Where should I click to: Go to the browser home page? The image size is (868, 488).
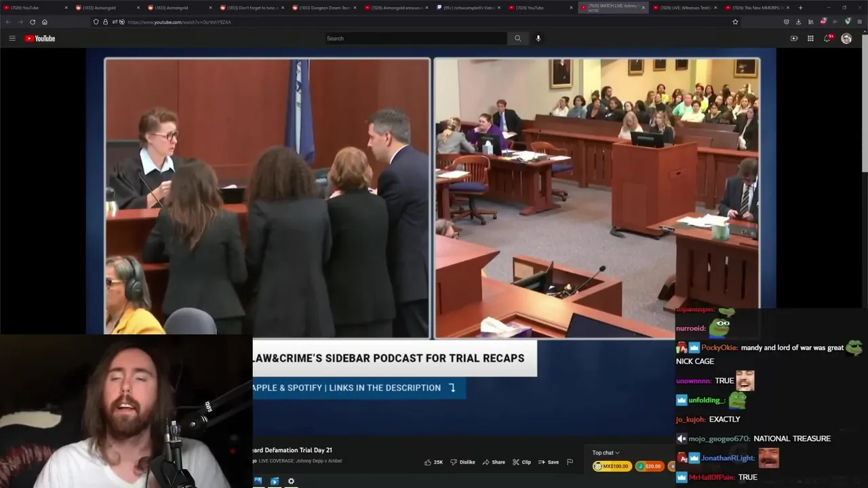click(x=45, y=22)
